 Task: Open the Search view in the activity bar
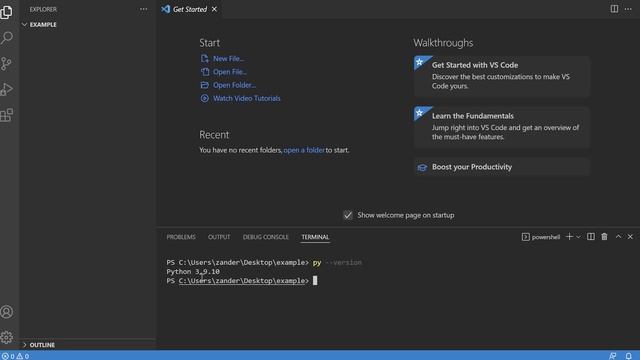7,38
